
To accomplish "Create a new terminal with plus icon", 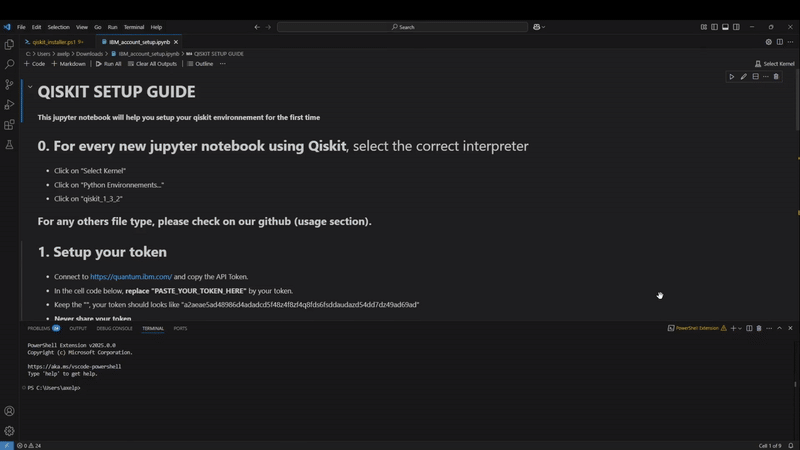I will coord(733,328).
